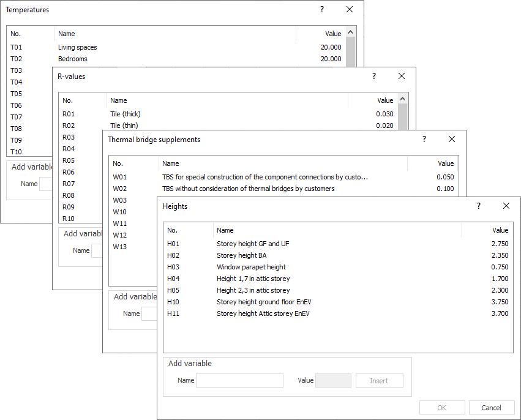The width and height of the screenshot is (521, 420).
Task: Select W10 in Thermal bridge supplements
Action: [x=119, y=212]
